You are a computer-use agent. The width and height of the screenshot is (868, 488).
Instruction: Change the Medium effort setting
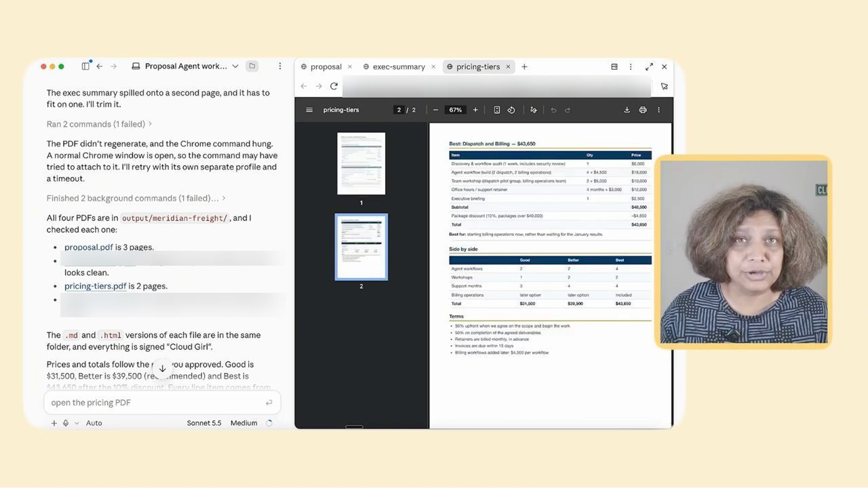(x=243, y=423)
